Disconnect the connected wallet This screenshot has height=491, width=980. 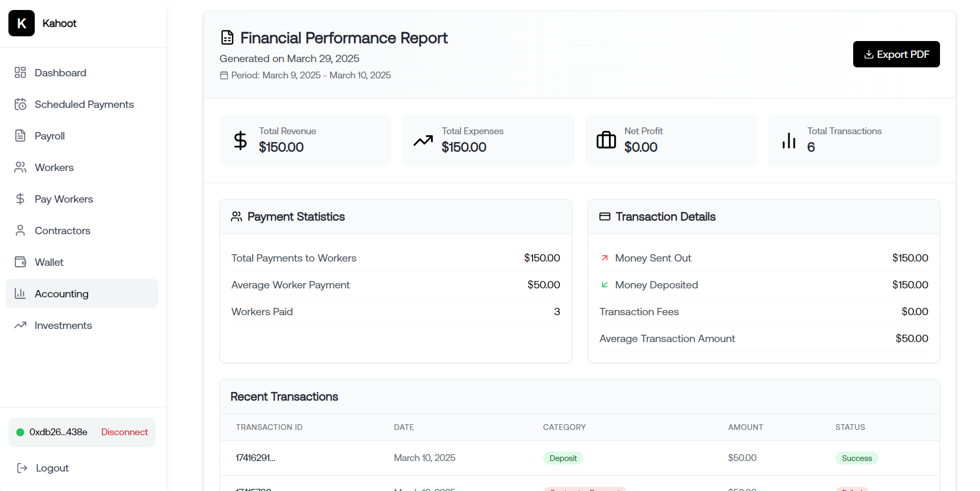(x=124, y=432)
